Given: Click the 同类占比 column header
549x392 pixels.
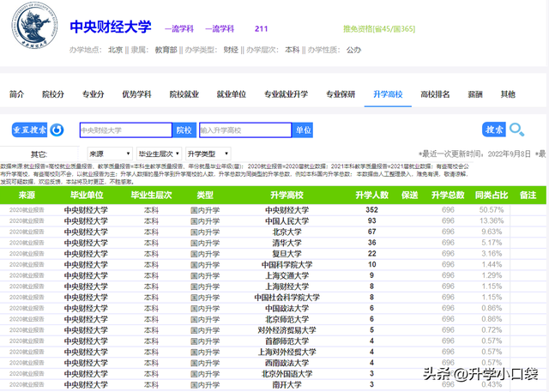Looking at the screenshot, I should tap(492, 196).
